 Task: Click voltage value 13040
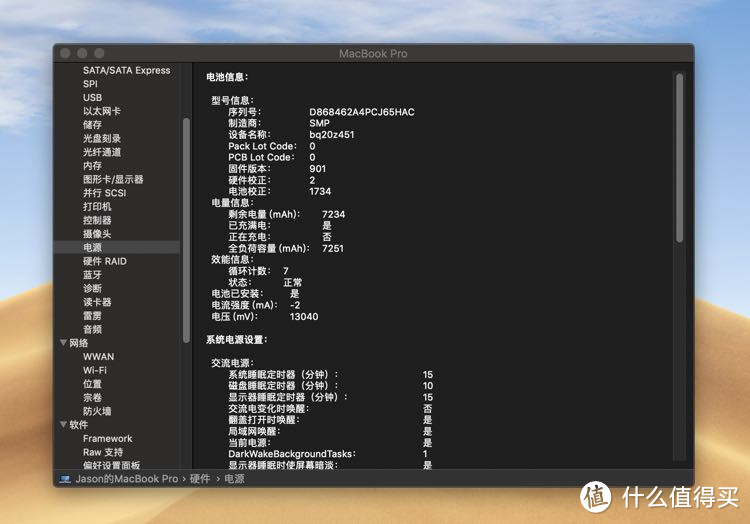point(304,317)
